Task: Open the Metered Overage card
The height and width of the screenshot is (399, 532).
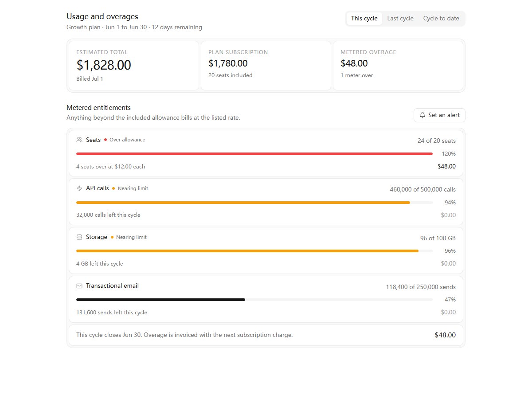Action: (x=398, y=66)
